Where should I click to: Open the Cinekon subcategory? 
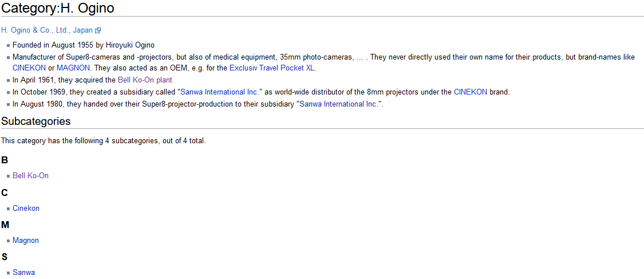26,209
